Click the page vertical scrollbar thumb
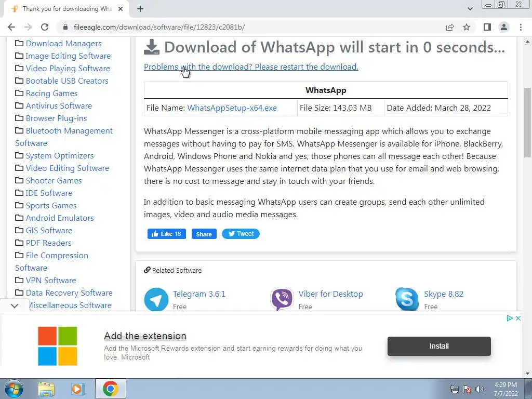532x399 pixels. point(528,122)
